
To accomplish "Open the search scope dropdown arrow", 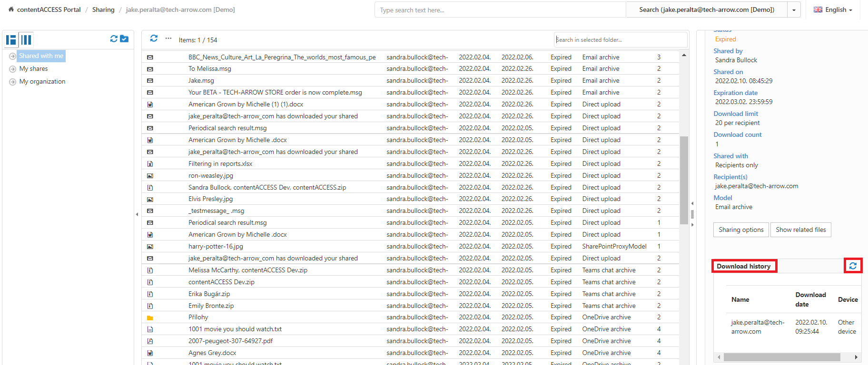I will tap(794, 10).
